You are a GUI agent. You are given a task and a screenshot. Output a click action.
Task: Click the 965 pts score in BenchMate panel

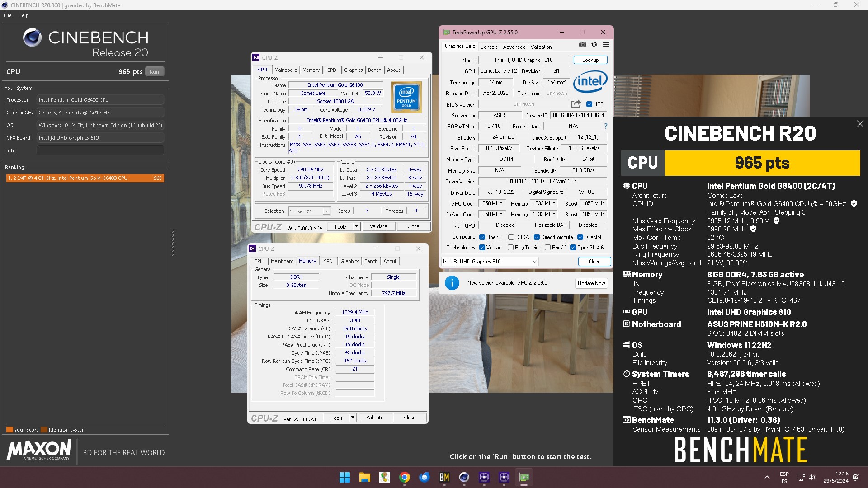point(762,163)
